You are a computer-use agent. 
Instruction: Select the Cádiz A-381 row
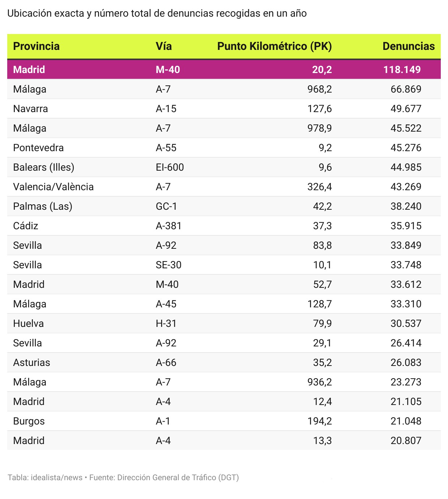tap(224, 226)
